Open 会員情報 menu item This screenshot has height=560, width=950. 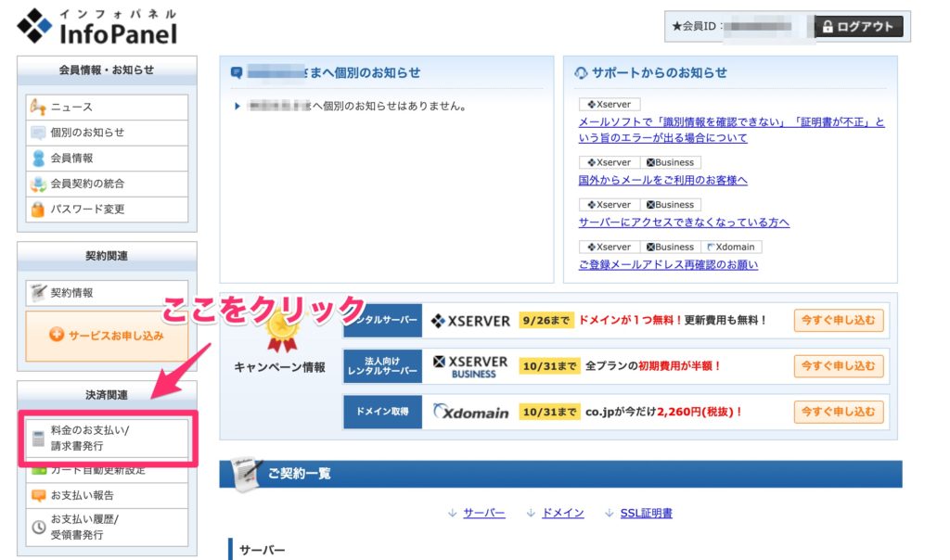107,158
